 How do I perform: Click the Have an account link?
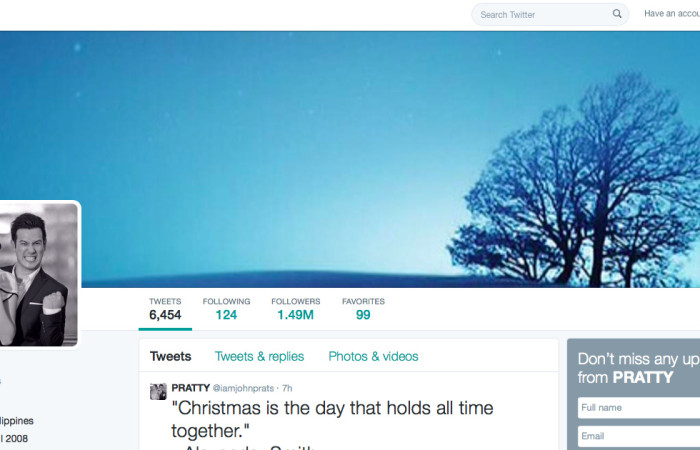pyautogui.click(x=672, y=14)
